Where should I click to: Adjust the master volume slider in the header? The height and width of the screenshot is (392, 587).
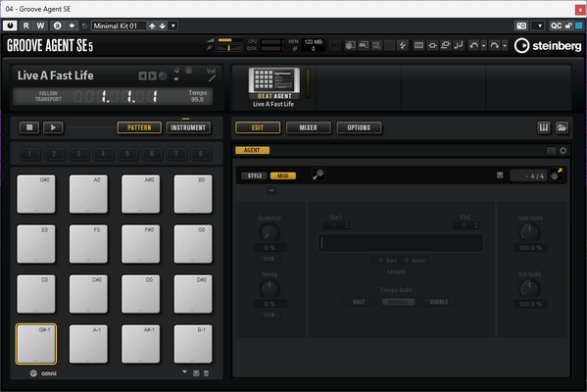230,39
